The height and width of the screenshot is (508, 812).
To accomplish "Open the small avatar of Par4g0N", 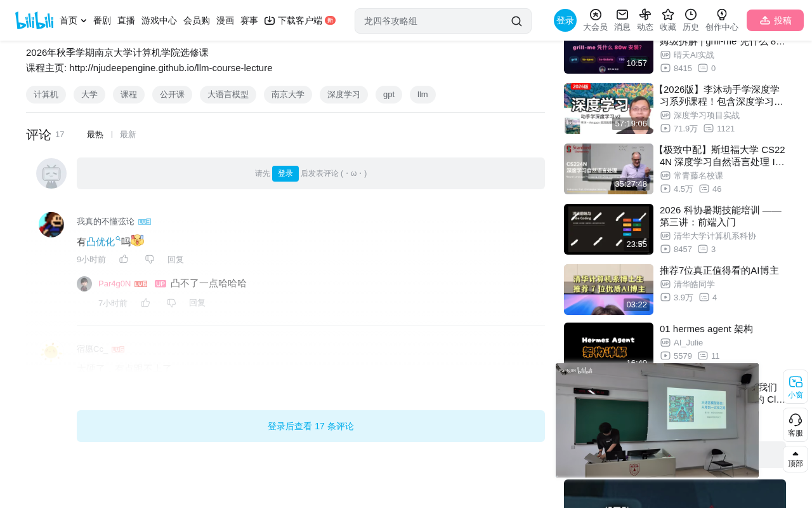I will (x=84, y=284).
